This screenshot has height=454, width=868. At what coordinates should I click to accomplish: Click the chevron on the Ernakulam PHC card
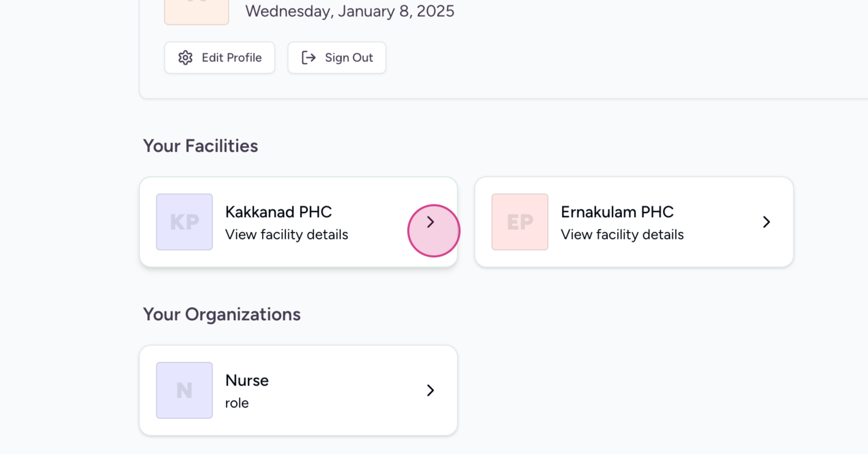click(x=766, y=222)
